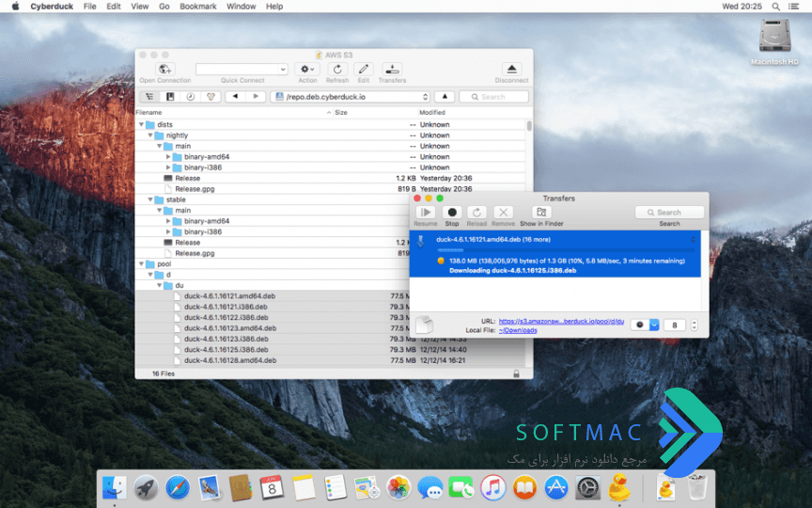The image size is (812, 508).
Task: Click the Remove transfer icon
Action: point(503,213)
